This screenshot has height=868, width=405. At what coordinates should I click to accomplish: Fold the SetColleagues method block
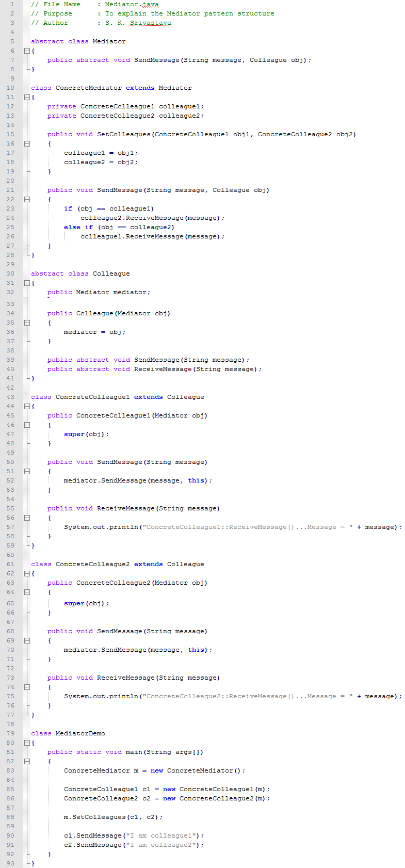pos(27,143)
